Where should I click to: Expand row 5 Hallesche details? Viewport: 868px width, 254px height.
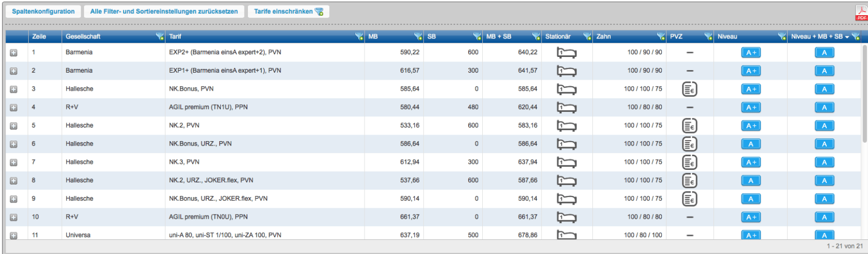pos(14,126)
